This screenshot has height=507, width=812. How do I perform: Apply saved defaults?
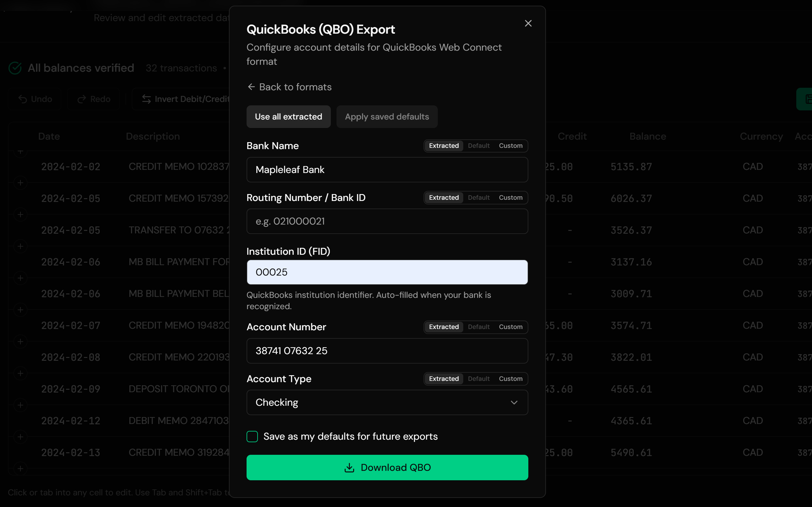(387, 116)
